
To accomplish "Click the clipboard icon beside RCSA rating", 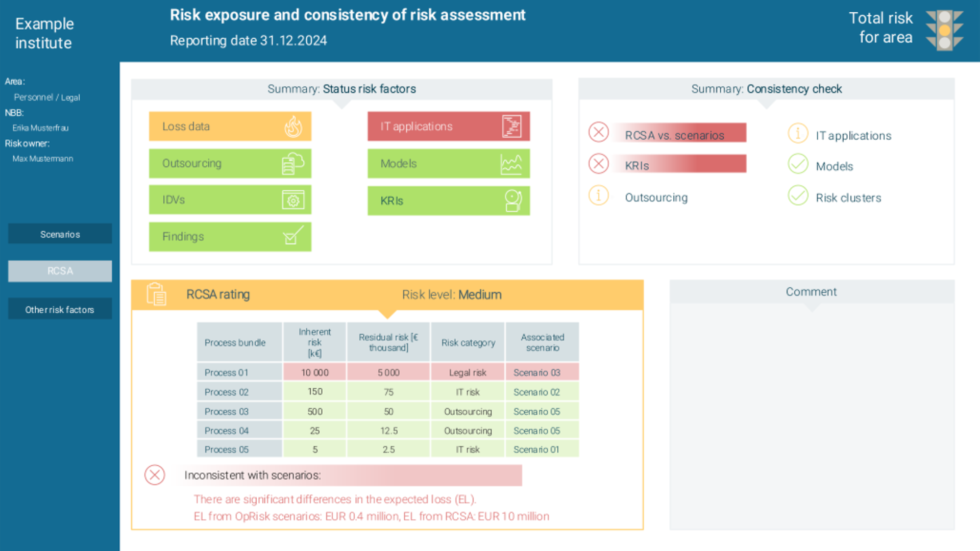I will point(156,294).
